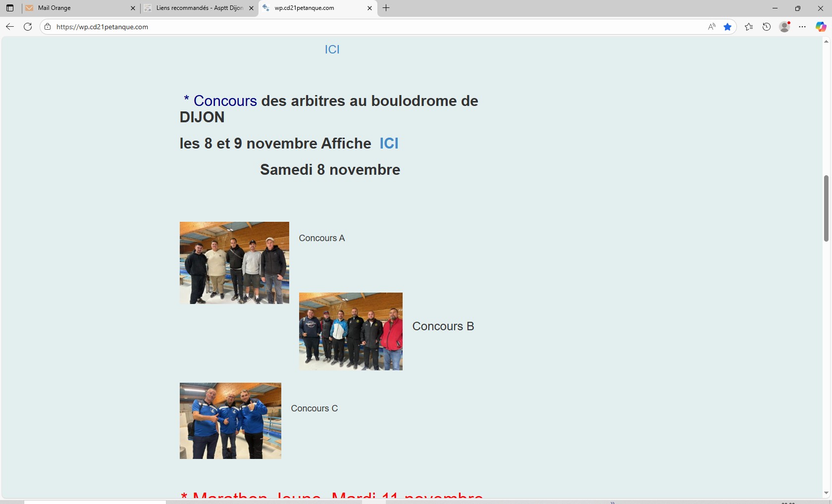Click the address bar URL field
The height and width of the screenshot is (504, 832).
(x=347, y=27)
